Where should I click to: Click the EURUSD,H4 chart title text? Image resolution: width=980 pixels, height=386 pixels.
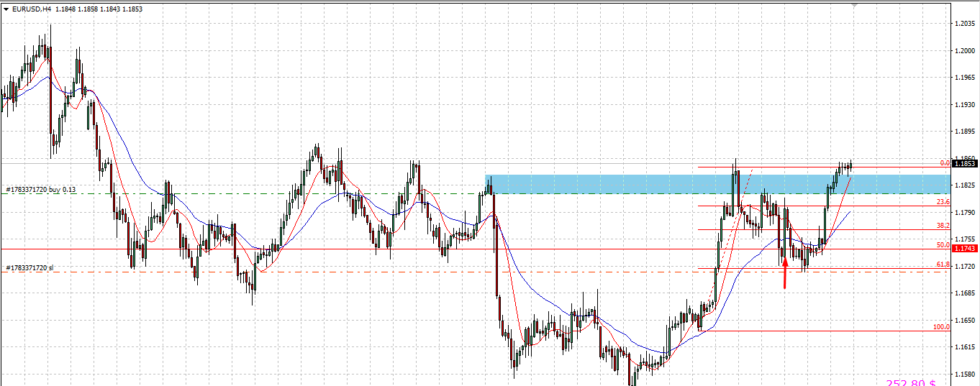coord(32,9)
